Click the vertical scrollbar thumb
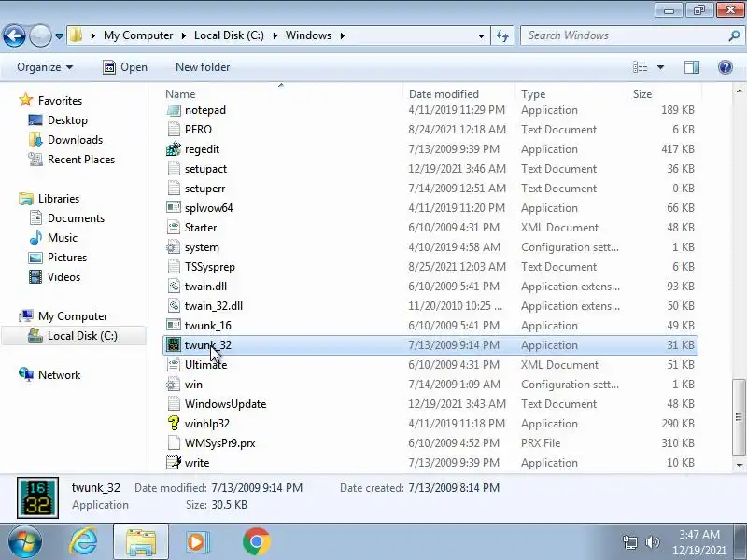The image size is (747, 560). click(739, 417)
